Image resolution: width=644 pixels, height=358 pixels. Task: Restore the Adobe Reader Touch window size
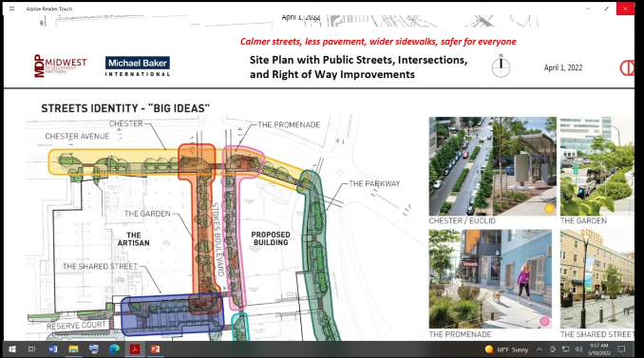[x=607, y=9]
